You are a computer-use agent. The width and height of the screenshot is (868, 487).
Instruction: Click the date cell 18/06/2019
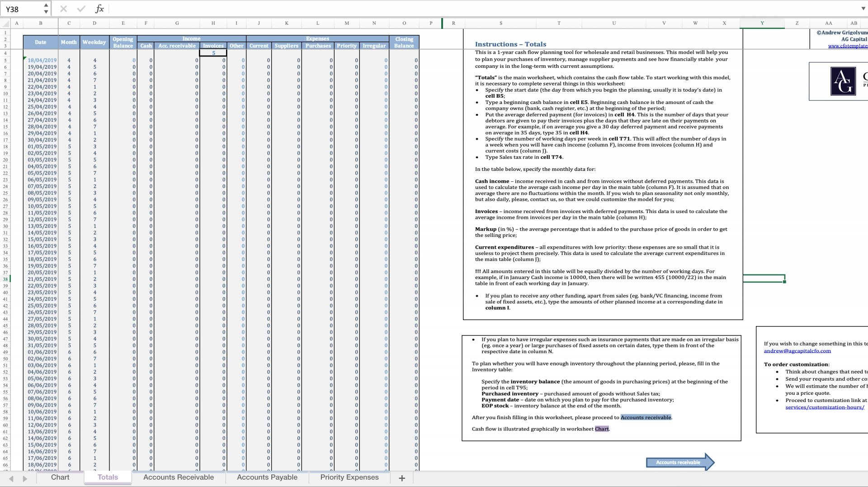42,465
